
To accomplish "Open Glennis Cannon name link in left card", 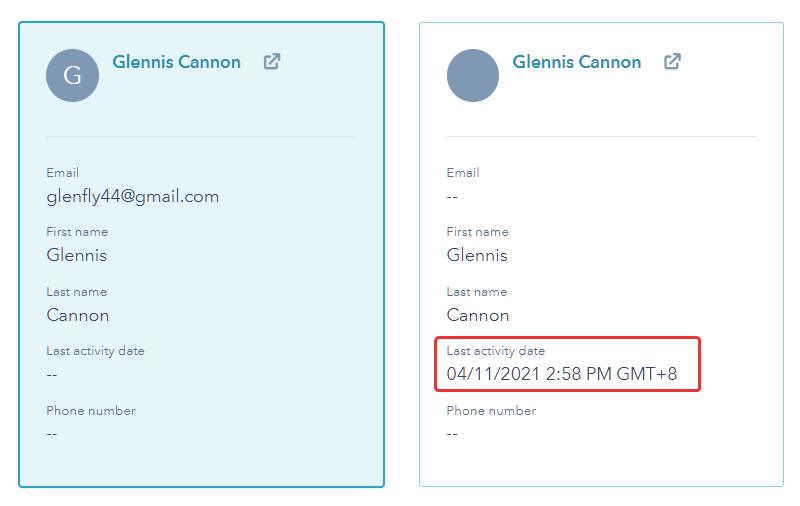I will [177, 62].
